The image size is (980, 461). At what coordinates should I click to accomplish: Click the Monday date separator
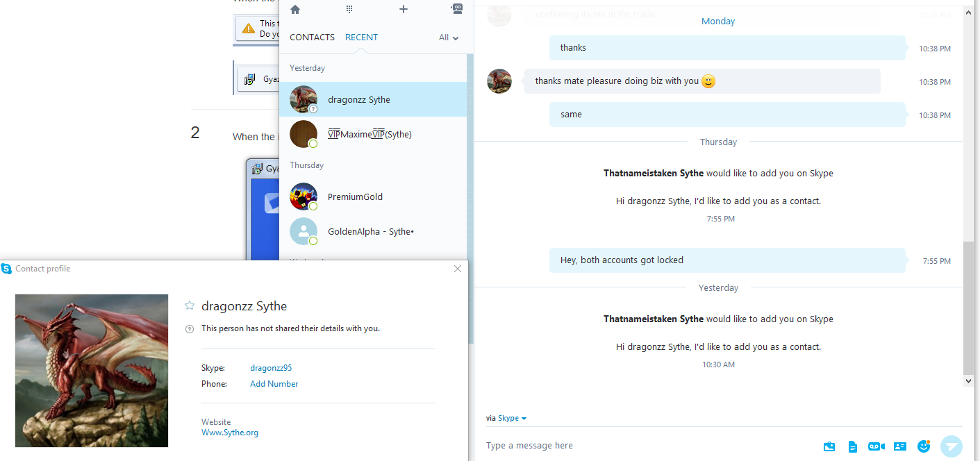pyautogui.click(x=718, y=22)
